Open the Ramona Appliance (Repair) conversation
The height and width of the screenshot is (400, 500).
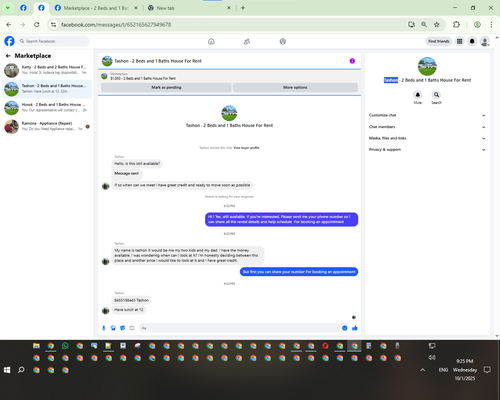click(47, 126)
